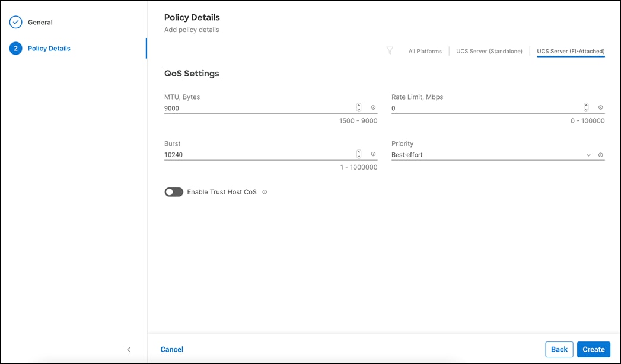
Task: Increment the MTU value using its stepper
Action: click(358, 105)
